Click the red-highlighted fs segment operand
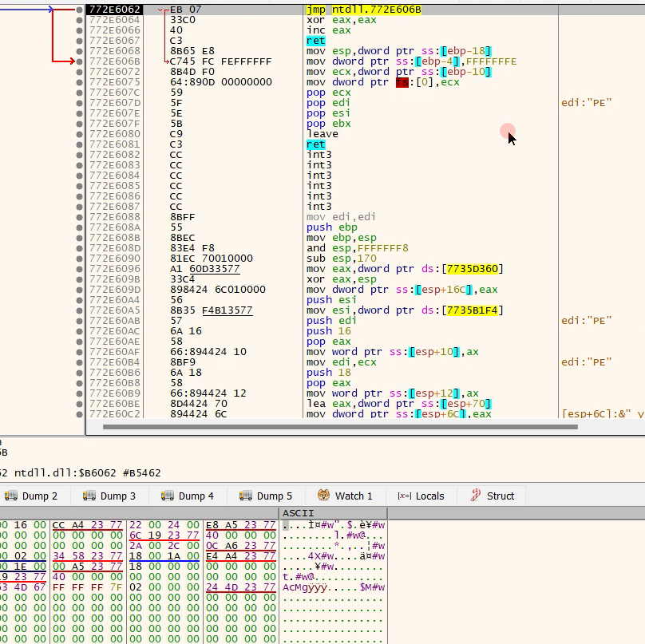This screenshot has height=644, width=645. point(402,82)
